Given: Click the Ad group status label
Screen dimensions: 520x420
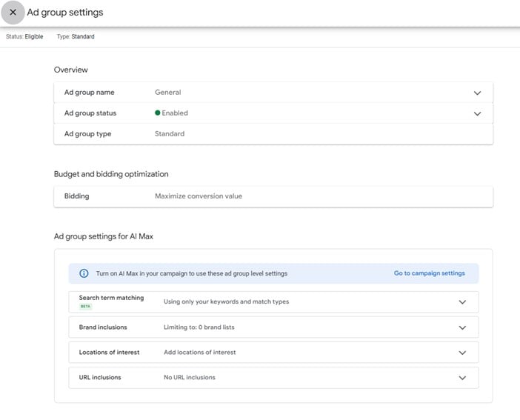Looking at the screenshot, I should click(x=90, y=113).
